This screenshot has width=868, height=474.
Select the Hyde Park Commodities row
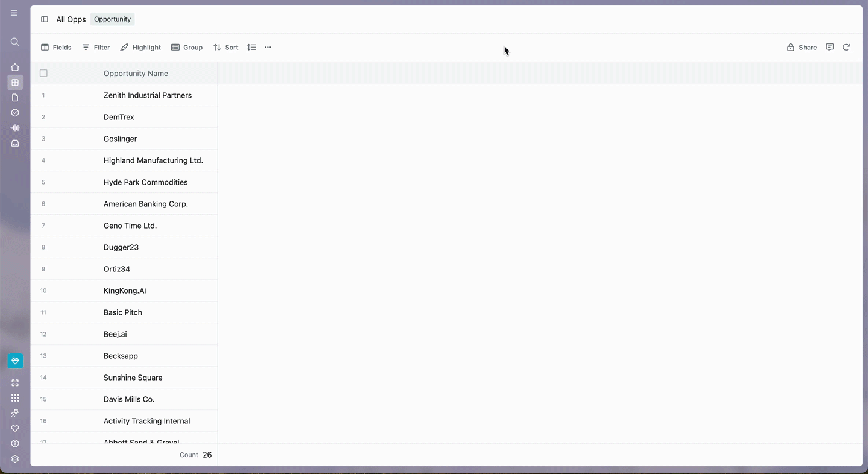(124, 182)
